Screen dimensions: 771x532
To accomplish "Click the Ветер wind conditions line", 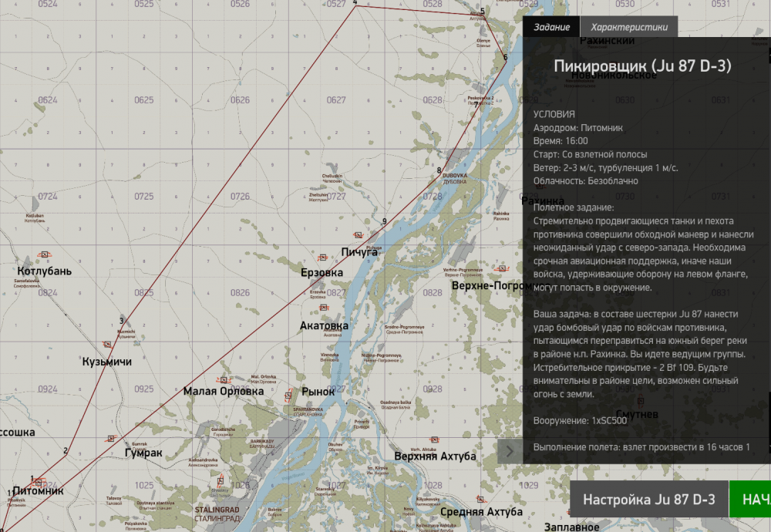I will 606,167.
